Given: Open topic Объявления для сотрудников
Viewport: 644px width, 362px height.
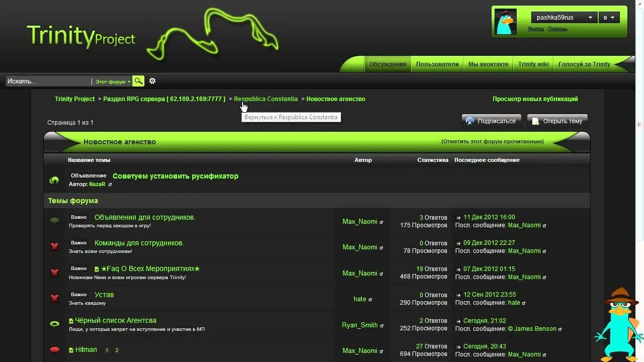Looking at the screenshot, I should coord(145,217).
